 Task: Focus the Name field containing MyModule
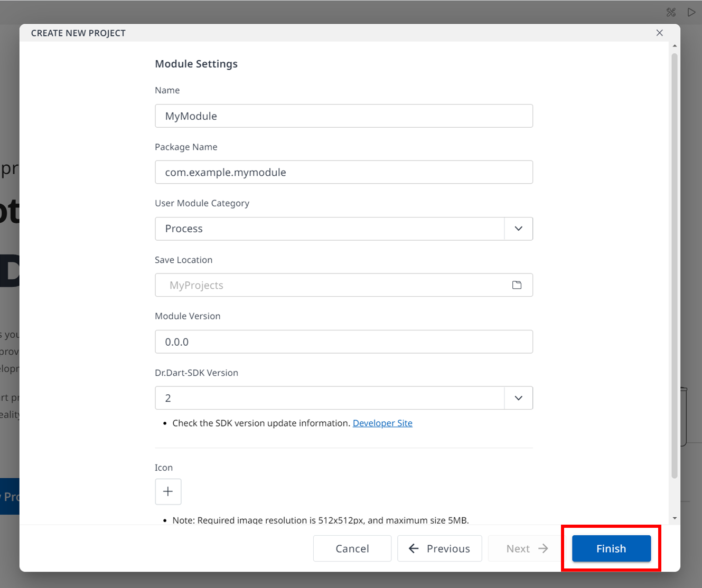pos(344,116)
